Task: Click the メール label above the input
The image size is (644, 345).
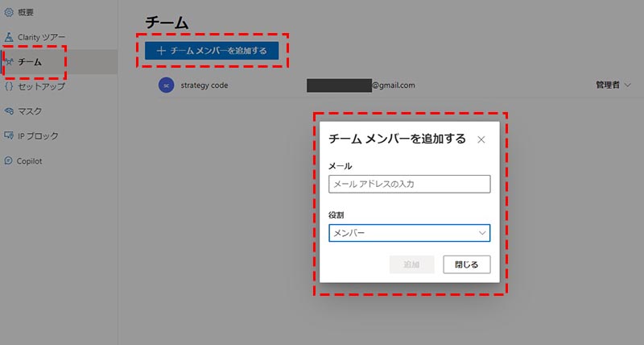Action: click(x=341, y=165)
